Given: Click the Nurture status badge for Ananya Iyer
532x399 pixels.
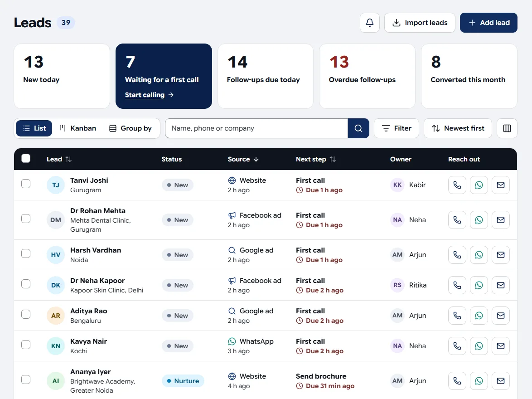Looking at the screenshot, I should pos(183,381).
